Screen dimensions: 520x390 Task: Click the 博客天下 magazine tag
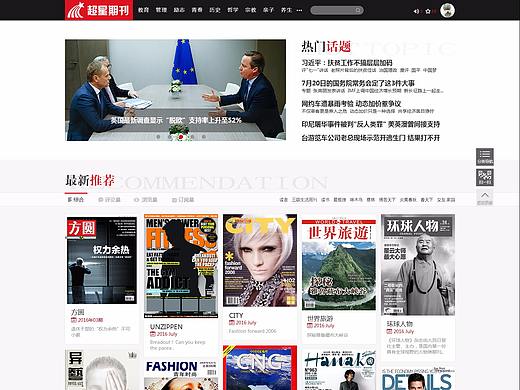387,200
